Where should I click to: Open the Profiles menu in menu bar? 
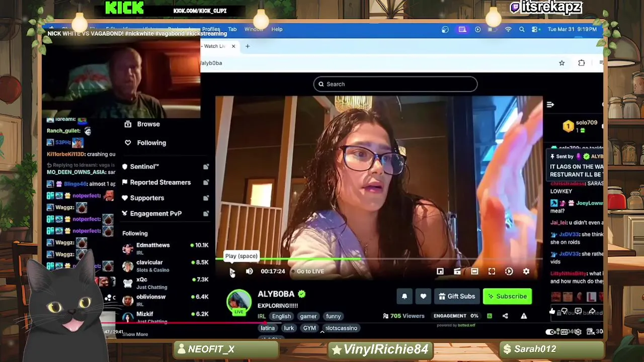211,29
